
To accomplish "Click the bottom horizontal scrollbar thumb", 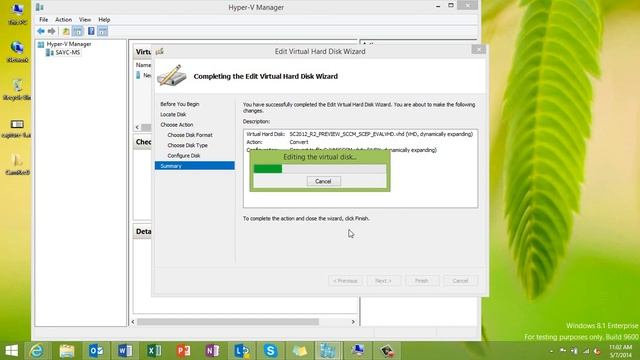I will [228, 322].
